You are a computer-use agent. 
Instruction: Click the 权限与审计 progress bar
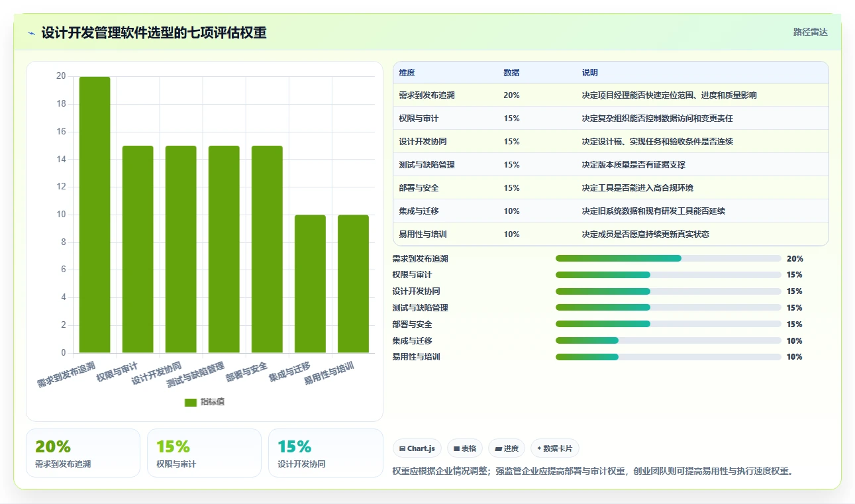668,275
